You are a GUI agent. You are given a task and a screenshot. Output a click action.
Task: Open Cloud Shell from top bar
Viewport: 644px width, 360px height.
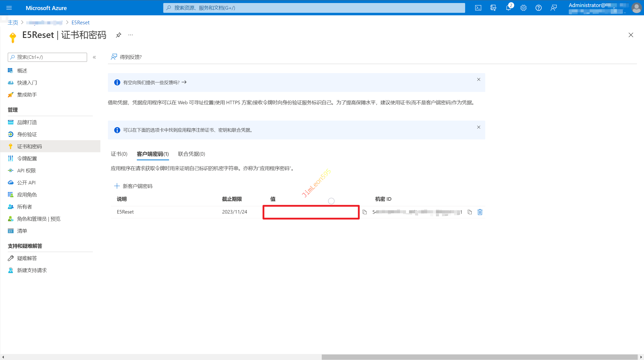pos(478,8)
